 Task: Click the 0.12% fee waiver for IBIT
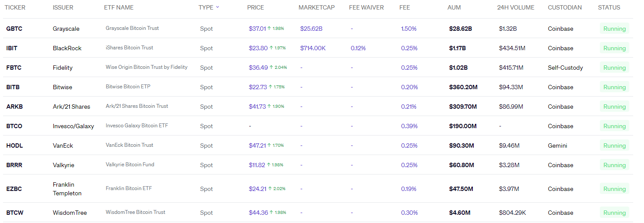pyautogui.click(x=358, y=48)
